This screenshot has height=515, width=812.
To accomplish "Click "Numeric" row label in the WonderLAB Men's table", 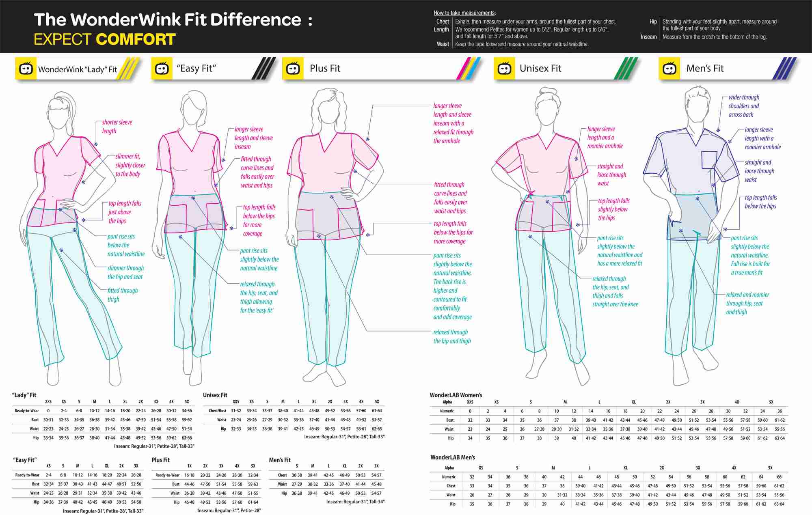I will (x=449, y=477).
